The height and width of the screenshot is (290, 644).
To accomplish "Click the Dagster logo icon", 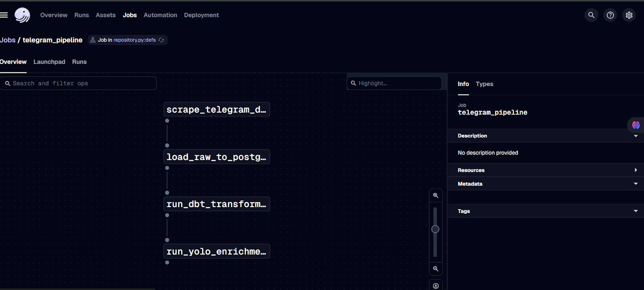I will [22, 15].
